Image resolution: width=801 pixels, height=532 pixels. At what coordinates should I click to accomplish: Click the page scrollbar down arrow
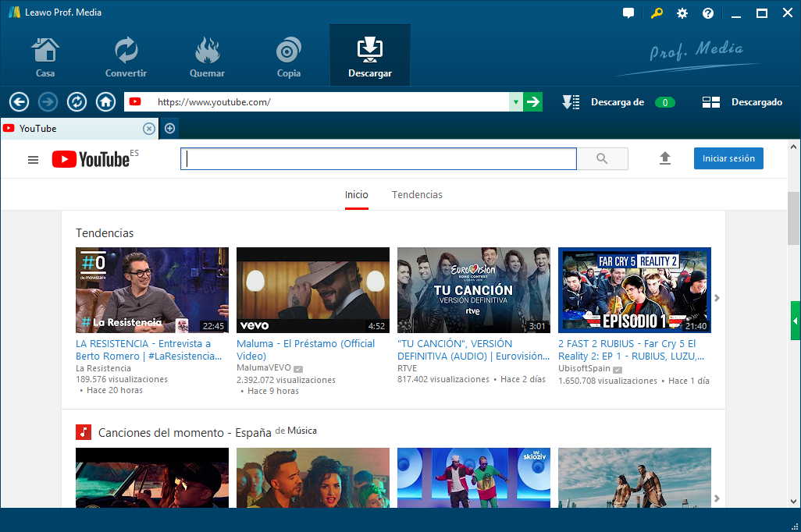[x=793, y=502]
